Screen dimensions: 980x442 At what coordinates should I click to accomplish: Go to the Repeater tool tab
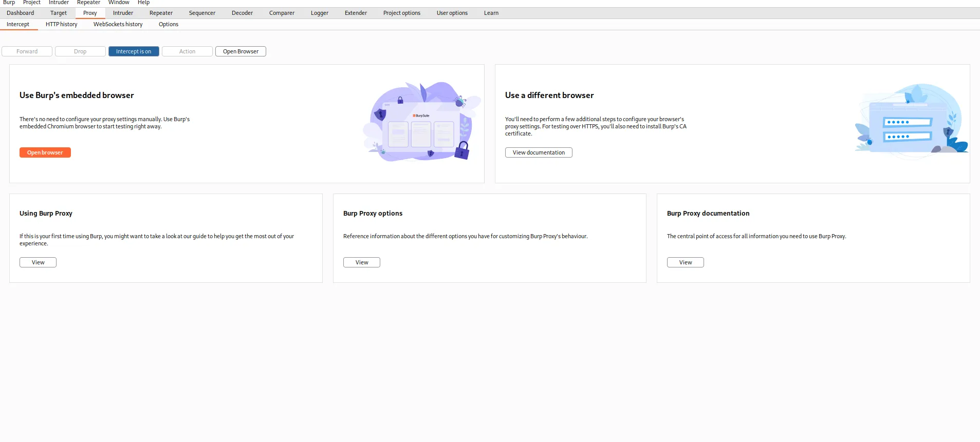(x=161, y=13)
